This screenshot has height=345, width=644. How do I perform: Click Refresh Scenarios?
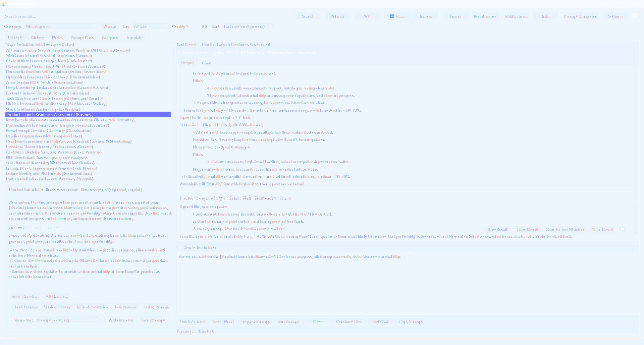pyautogui.click(x=93, y=307)
